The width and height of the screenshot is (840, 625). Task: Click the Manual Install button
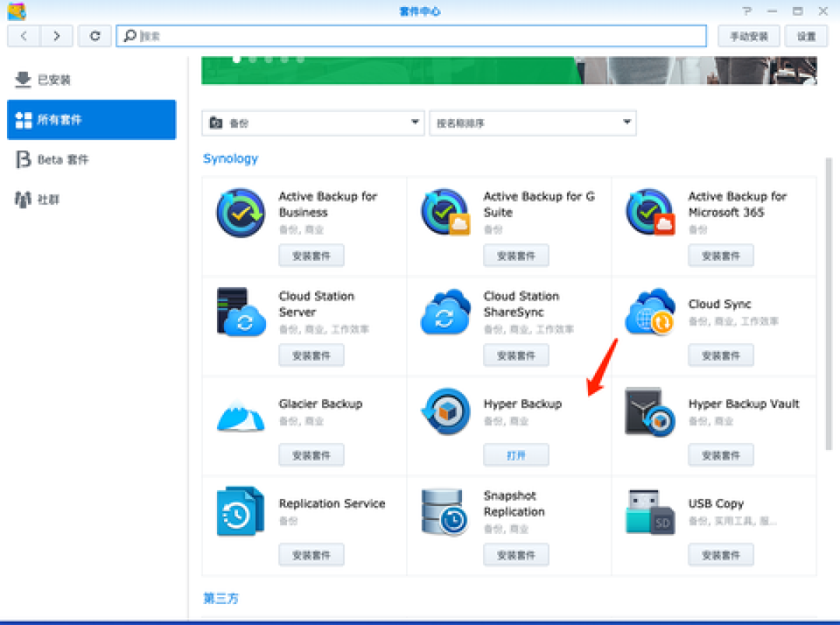pyautogui.click(x=749, y=36)
